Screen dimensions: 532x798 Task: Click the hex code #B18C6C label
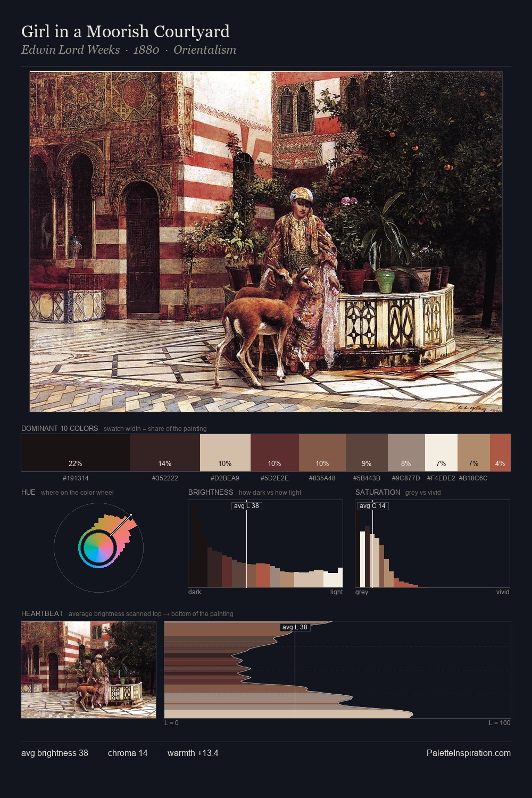click(x=473, y=478)
